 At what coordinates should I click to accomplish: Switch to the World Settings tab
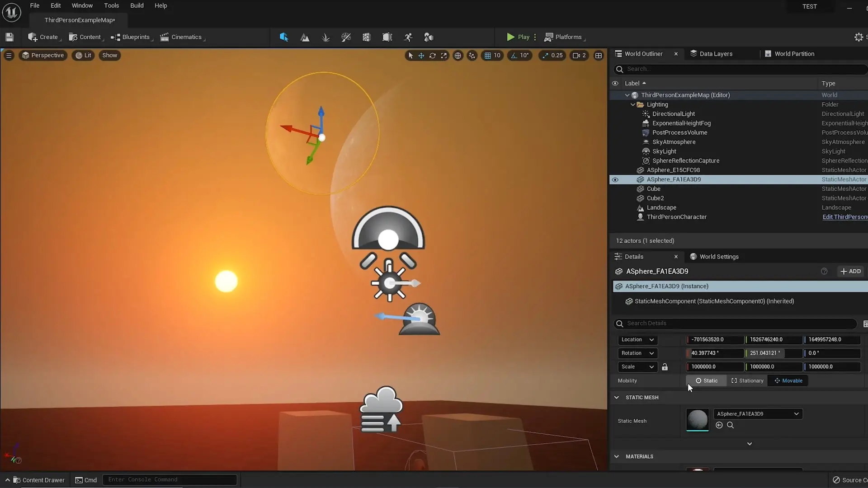719,257
